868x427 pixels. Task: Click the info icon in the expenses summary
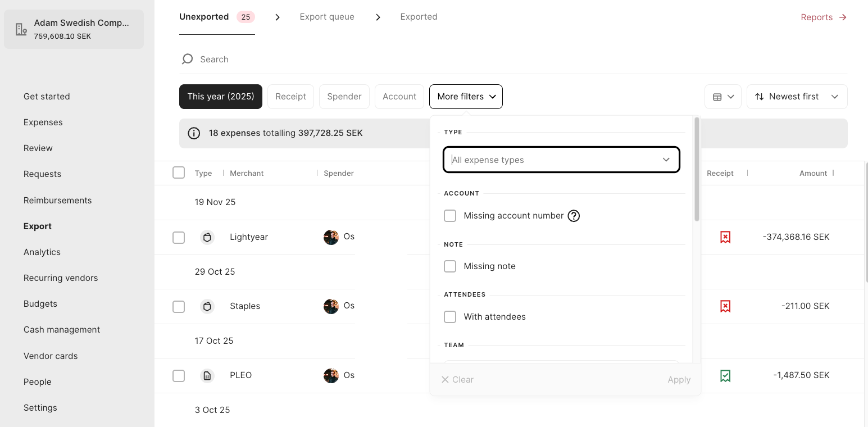pos(194,133)
